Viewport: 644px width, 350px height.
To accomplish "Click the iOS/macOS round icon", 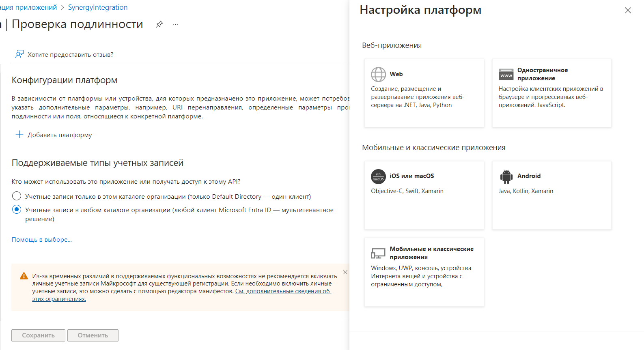I will (378, 176).
